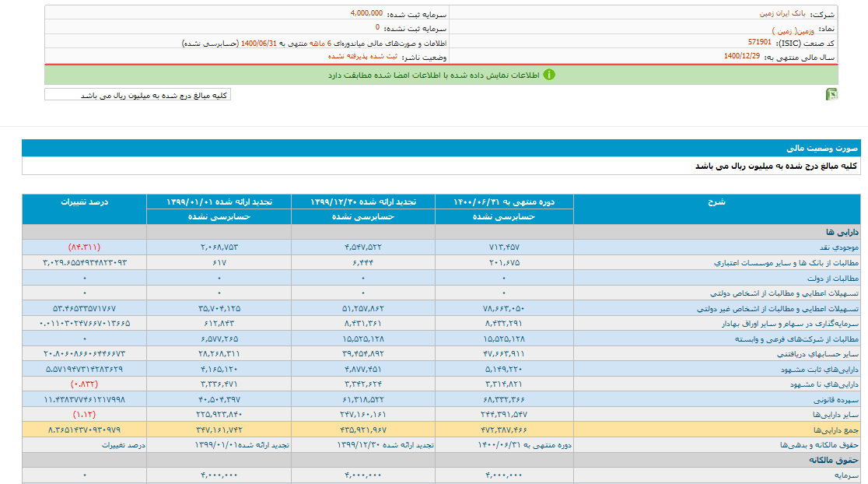Click the unregistered capital value 0

point(377,27)
